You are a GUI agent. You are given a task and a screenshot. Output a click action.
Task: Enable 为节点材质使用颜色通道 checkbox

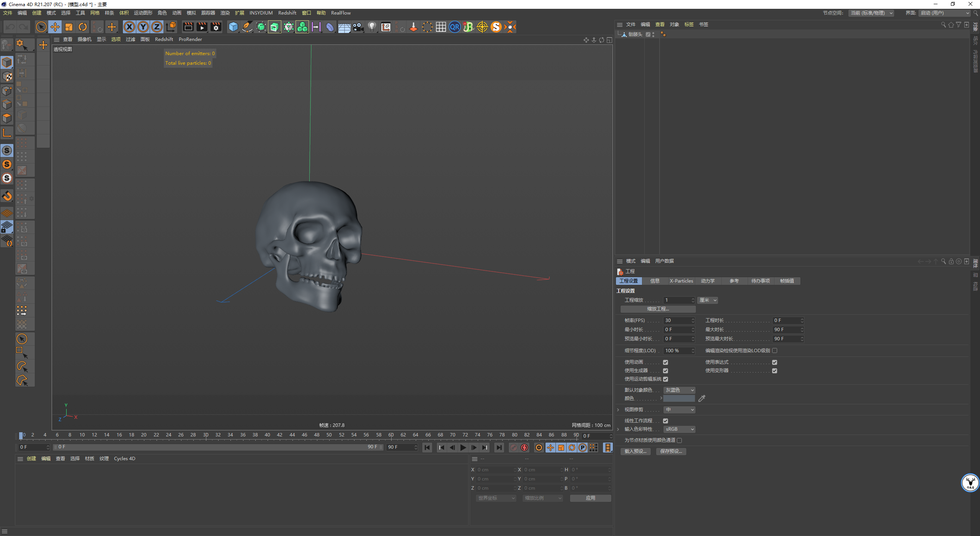pos(679,440)
